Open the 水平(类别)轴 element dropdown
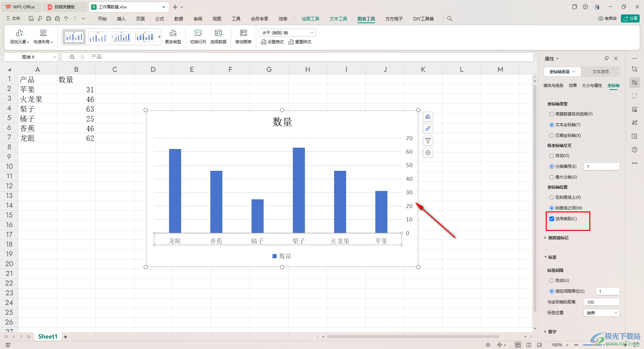Screen dimensions: 644x349 point(287,33)
